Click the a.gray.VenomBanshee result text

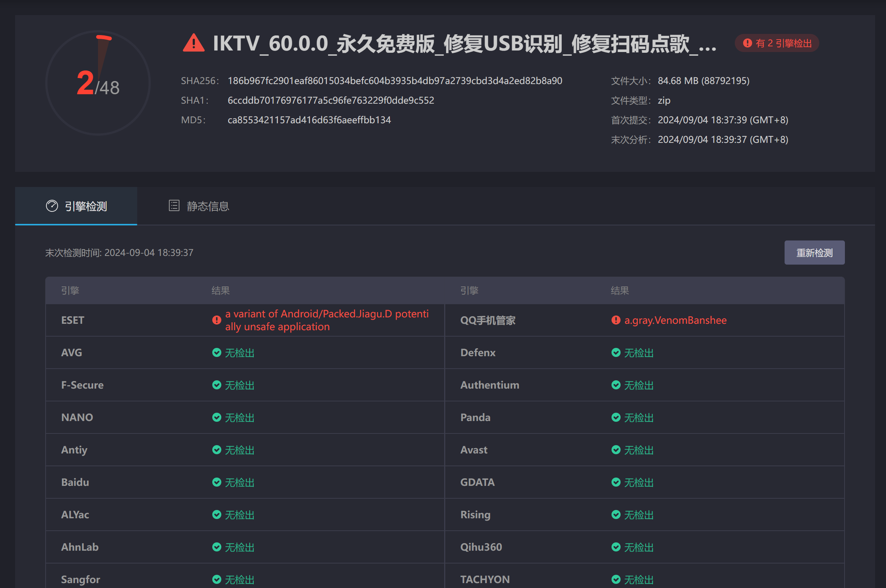[675, 320]
